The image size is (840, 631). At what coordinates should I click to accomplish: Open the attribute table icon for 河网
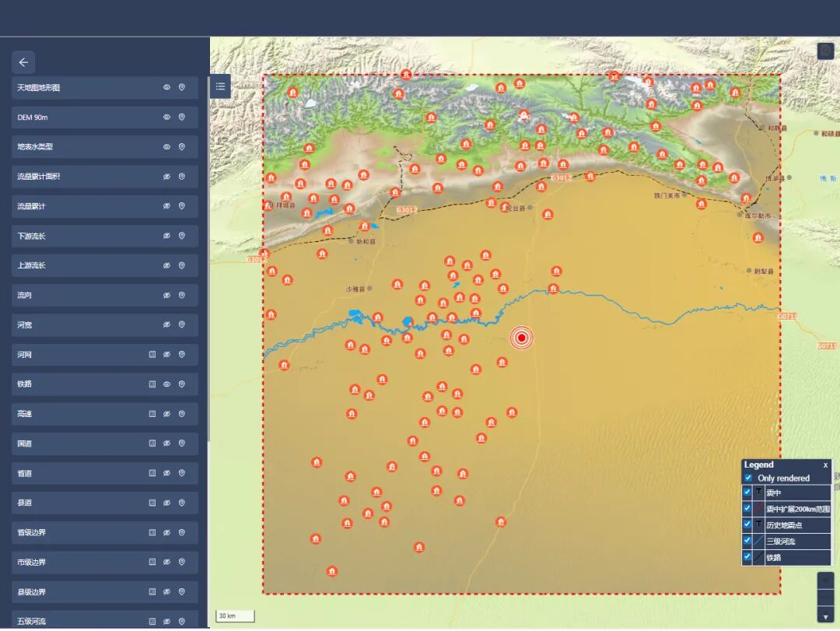click(x=152, y=355)
